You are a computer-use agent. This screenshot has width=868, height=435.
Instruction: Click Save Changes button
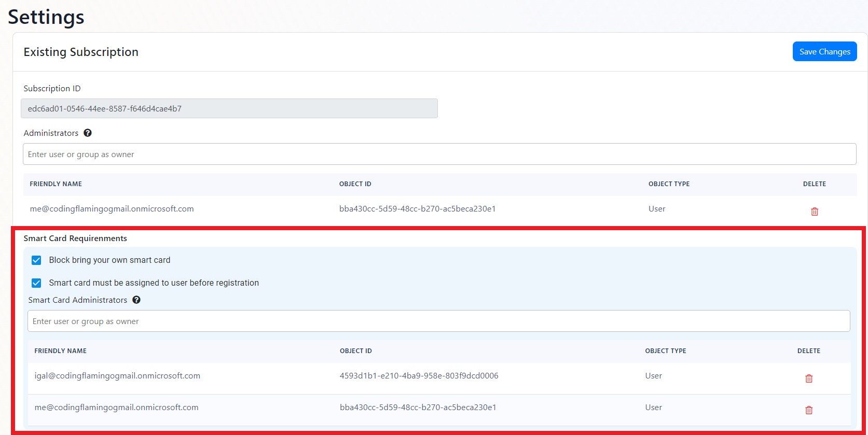824,51
